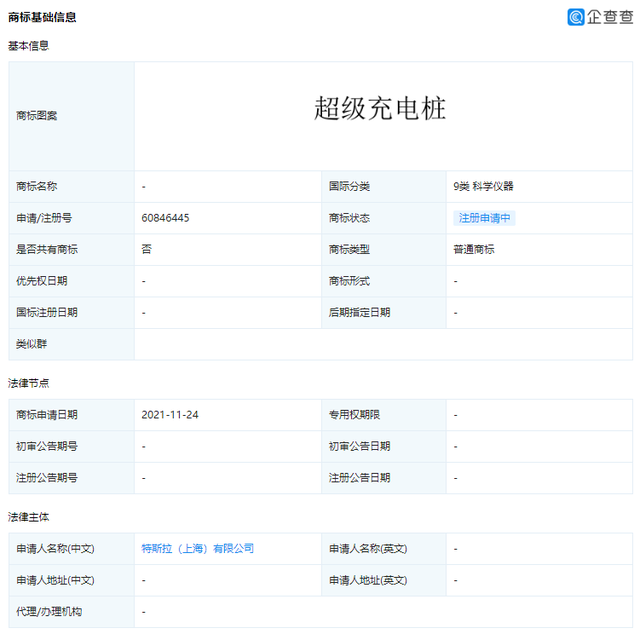Click the 基本信息 section title
Screen dimensions: 640x634
point(29,46)
